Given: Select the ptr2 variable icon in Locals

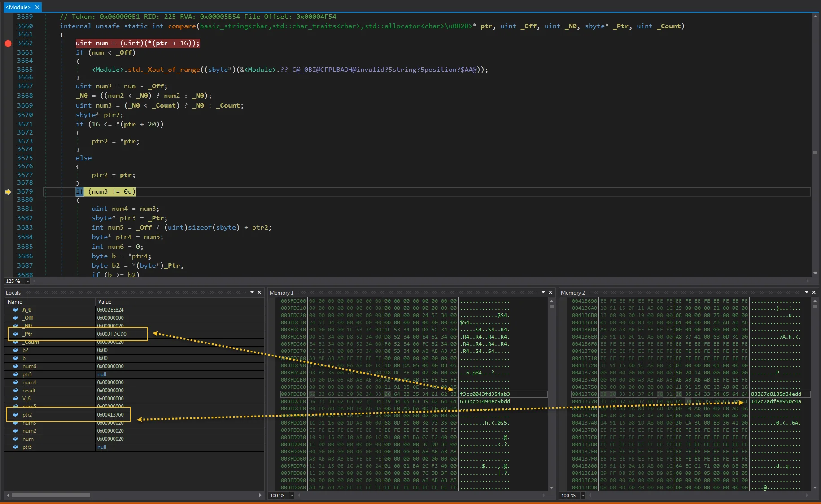Looking at the screenshot, I should (x=16, y=415).
